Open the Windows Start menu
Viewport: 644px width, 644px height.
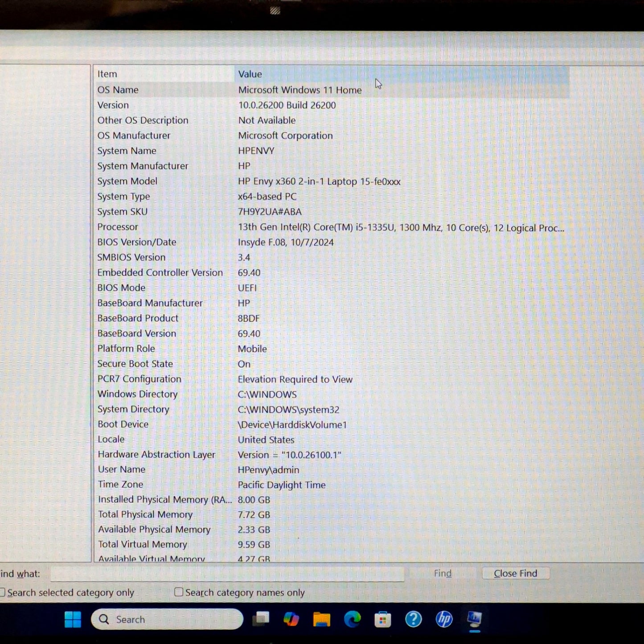pyautogui.click(x=73, y=619)
